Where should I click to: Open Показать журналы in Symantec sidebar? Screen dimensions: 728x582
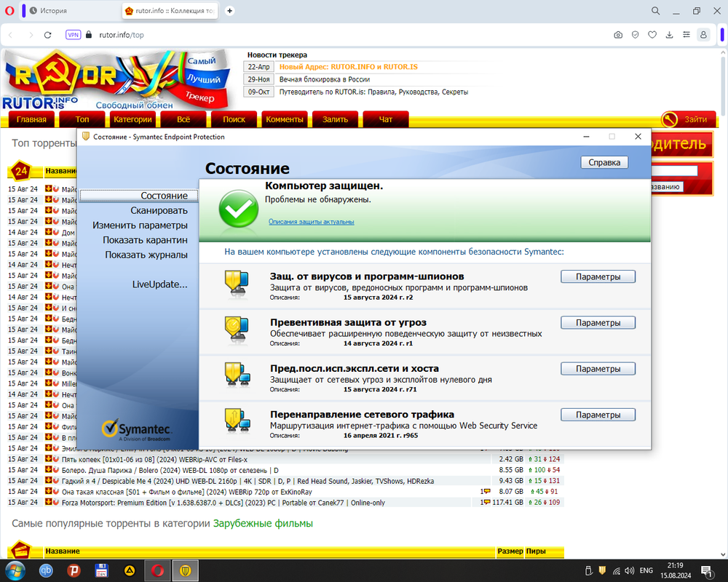(146, 255)
